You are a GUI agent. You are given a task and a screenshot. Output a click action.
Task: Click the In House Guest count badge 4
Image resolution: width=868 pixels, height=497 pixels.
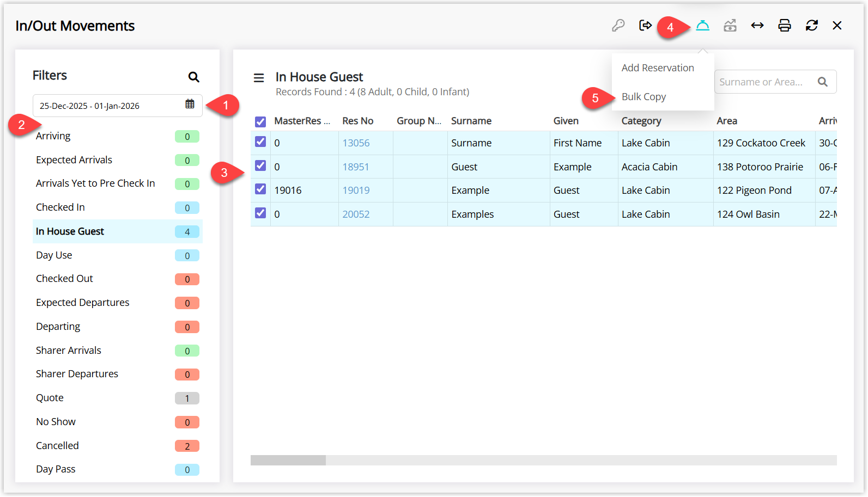tap(187, 232)
